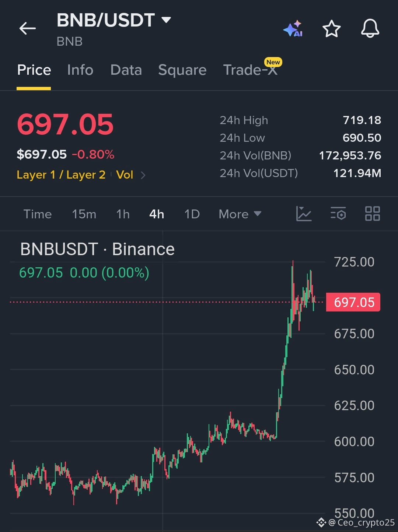Tap the 725.00 price axis label
This screenshot has height=532, width=398.
point(354,262)
